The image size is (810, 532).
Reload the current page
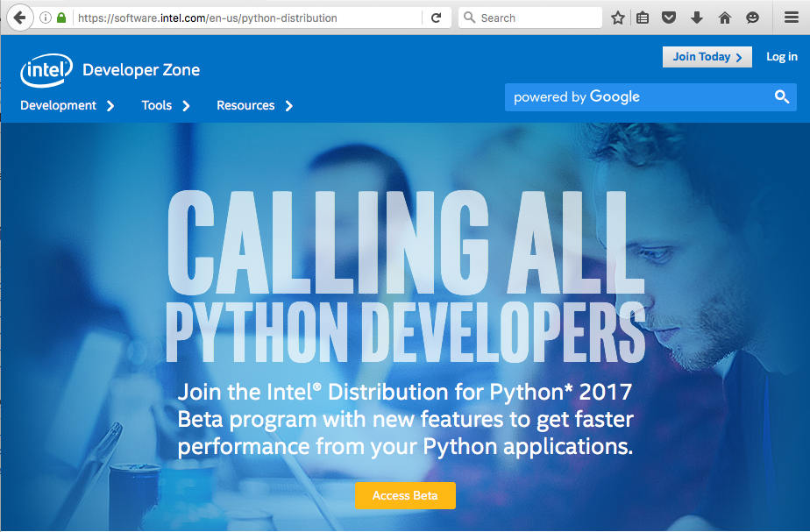(x=436, y=18)
